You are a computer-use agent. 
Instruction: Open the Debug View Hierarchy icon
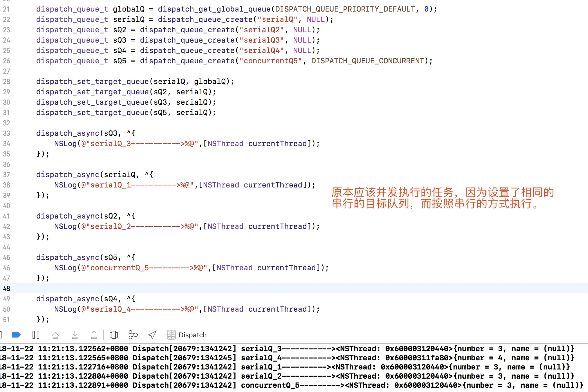pos(114,335)
